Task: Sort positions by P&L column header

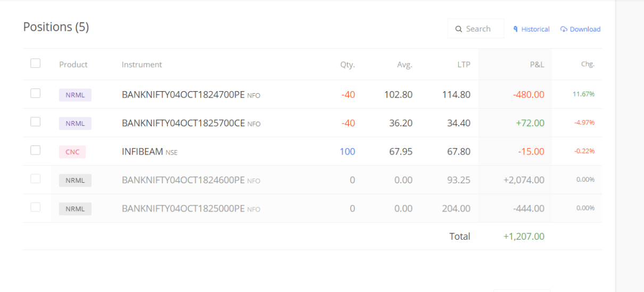Action: pos(537,64)
